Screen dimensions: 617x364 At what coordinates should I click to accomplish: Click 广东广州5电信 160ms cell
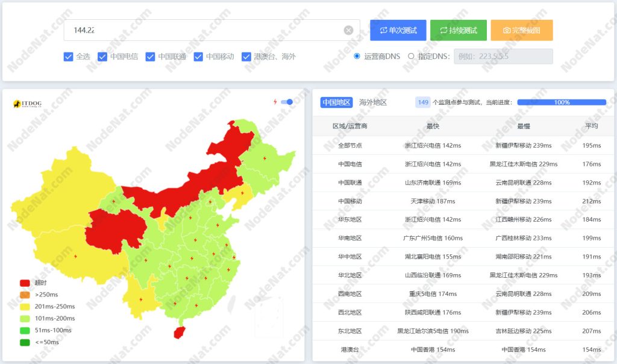(x=433, y=238)
